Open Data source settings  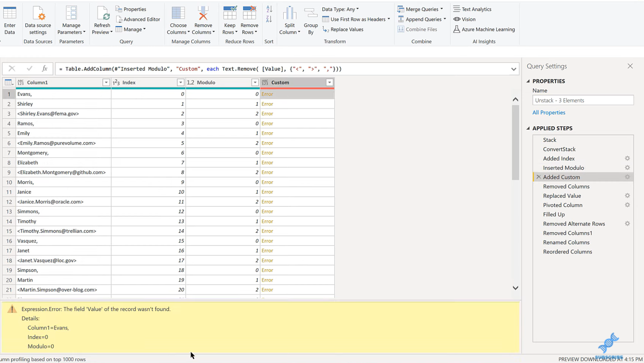(38, 20)
